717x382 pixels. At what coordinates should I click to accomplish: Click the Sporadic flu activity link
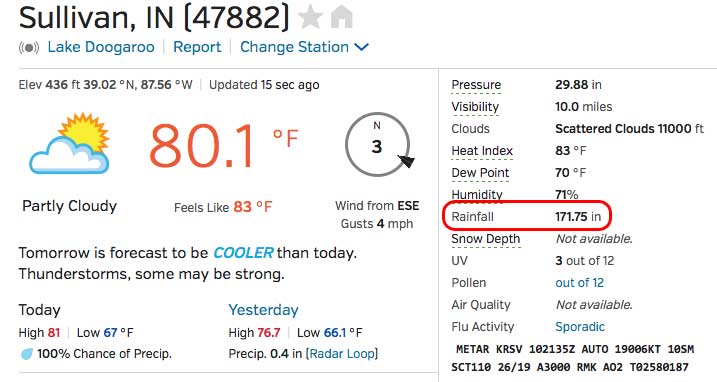click(x=580, y=327)
